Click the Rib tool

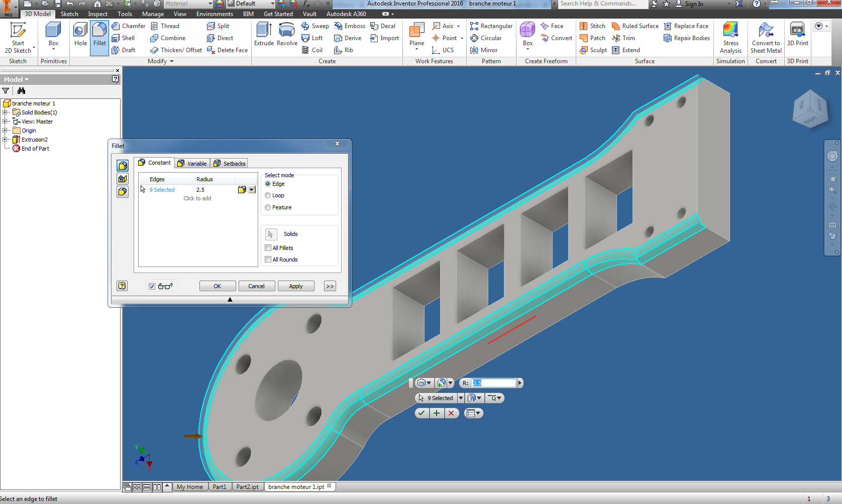point(344,50)
